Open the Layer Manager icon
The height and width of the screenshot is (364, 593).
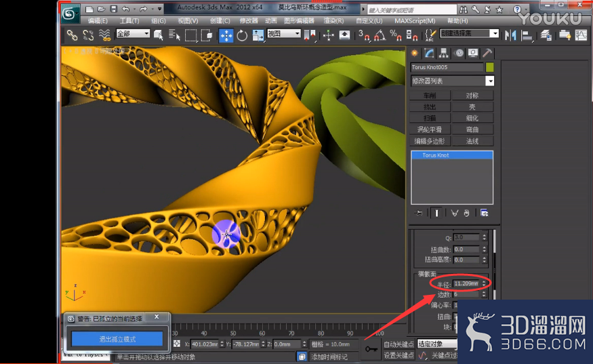(x=546, y=35)
